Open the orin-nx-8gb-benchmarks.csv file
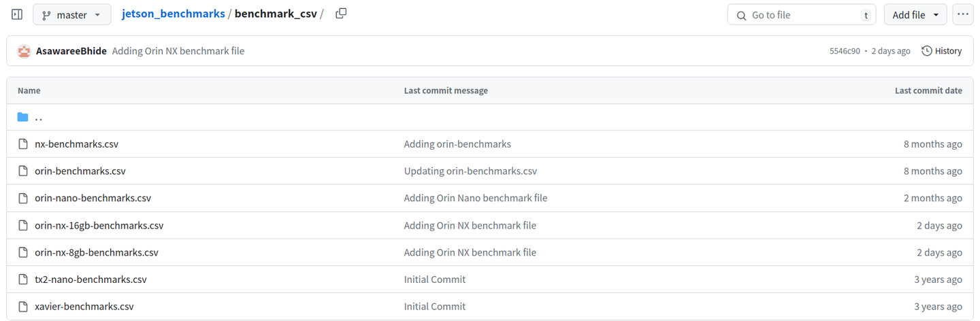This screenshot has width=980, height=321. [96, 252]
